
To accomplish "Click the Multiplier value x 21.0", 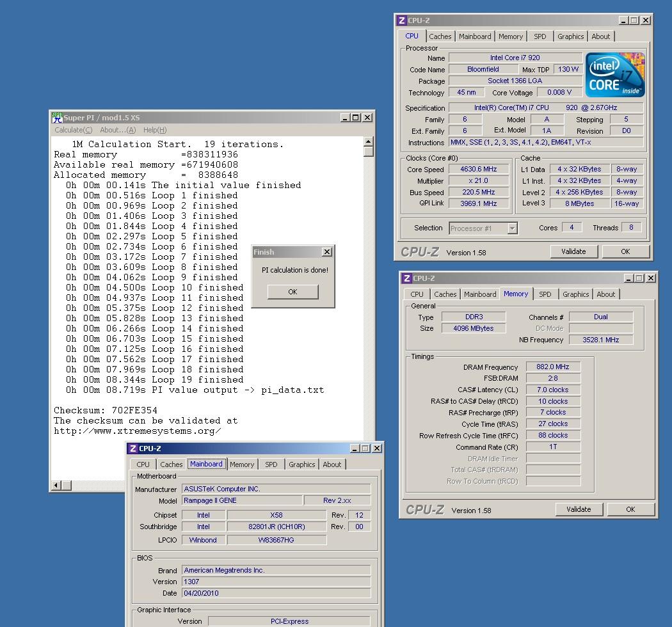I will coord(479,181).
